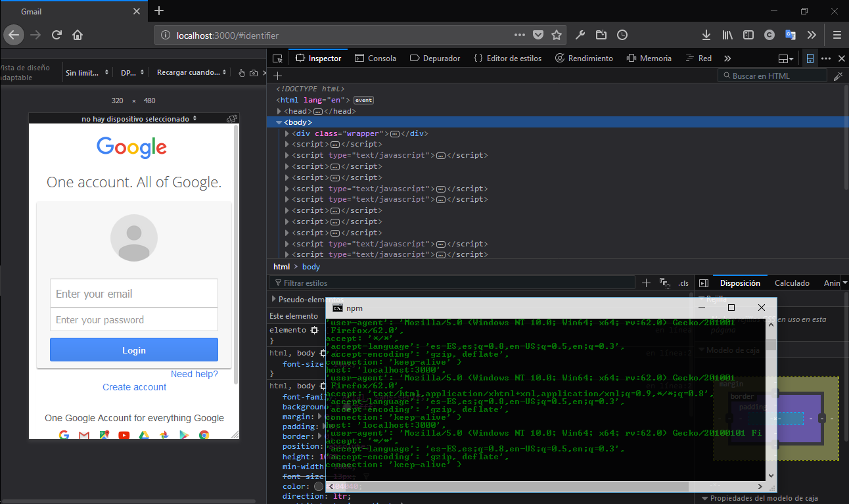Click the blue Login button

tap(134, 350)
